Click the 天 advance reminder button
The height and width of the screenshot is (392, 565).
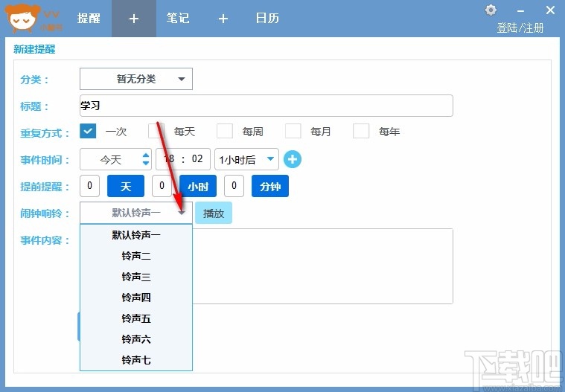[x=126, y=186]
